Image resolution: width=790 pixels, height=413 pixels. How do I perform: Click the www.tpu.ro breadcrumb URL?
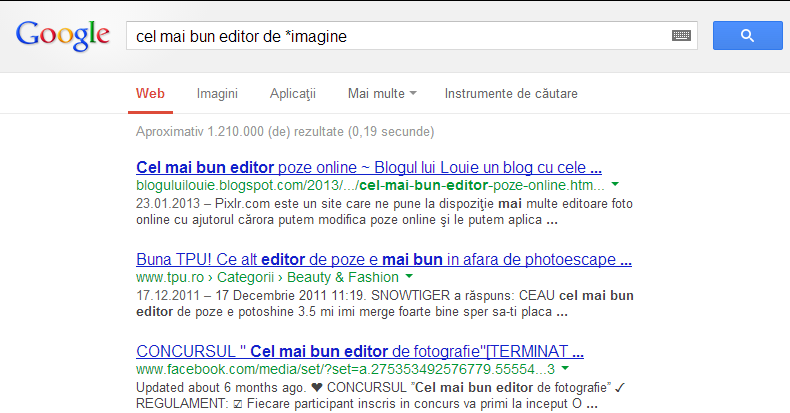tap(170, 277)
